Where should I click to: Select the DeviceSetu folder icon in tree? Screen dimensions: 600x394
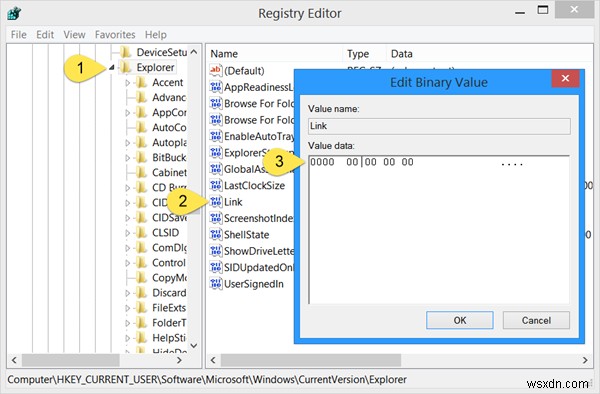coord(125,52)
